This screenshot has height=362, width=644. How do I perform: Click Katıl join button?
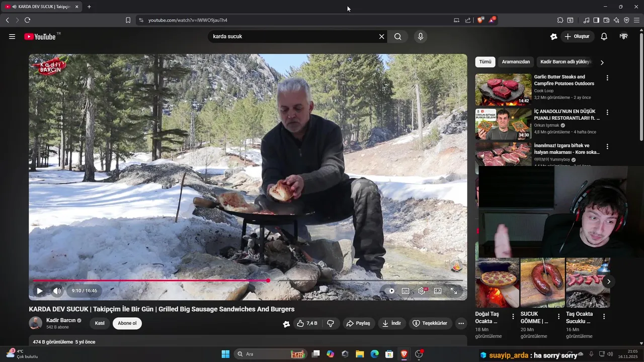100,323
